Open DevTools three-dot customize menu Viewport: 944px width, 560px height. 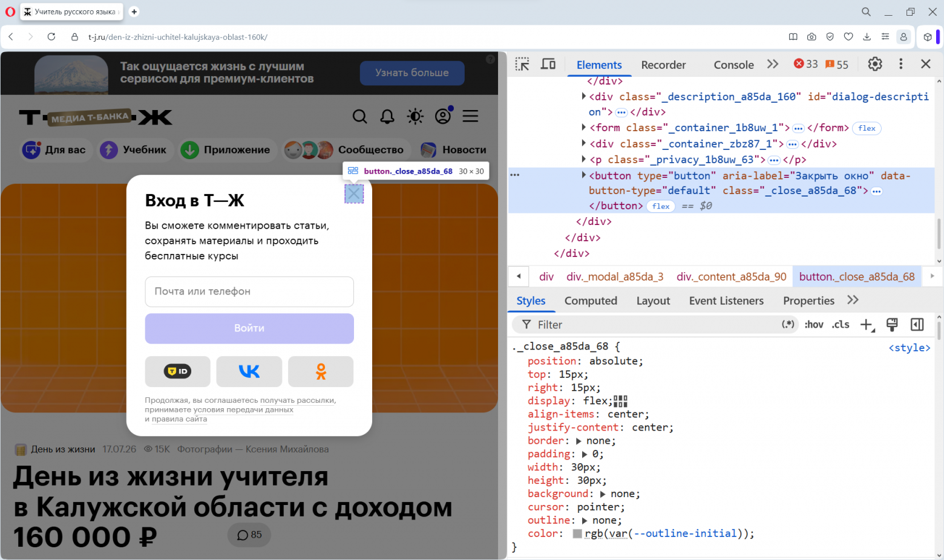pos(901,64)
